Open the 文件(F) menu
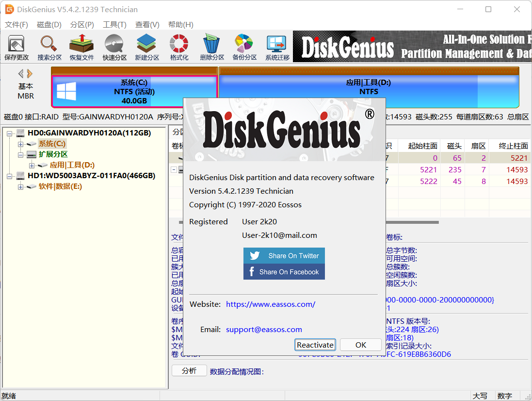 tap(16, 24)
